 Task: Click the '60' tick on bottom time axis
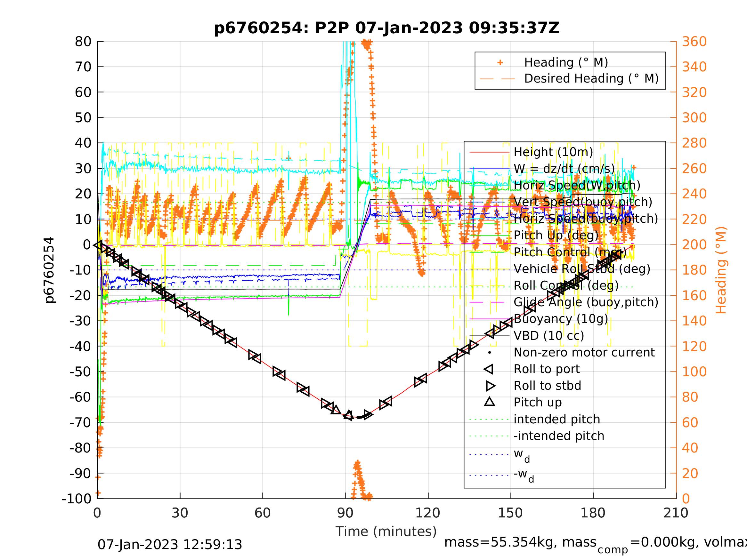(x=263, y=513)
